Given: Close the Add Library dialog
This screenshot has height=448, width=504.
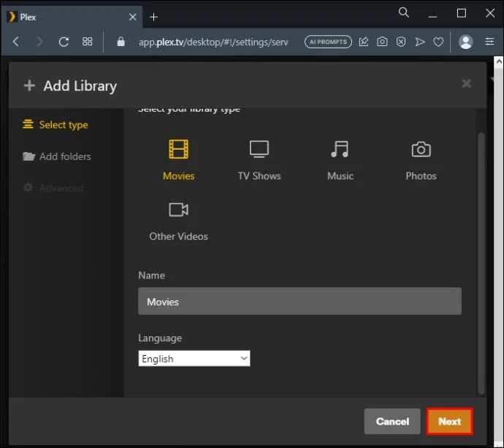Looking at the screenshot, I should pos(466,83).
